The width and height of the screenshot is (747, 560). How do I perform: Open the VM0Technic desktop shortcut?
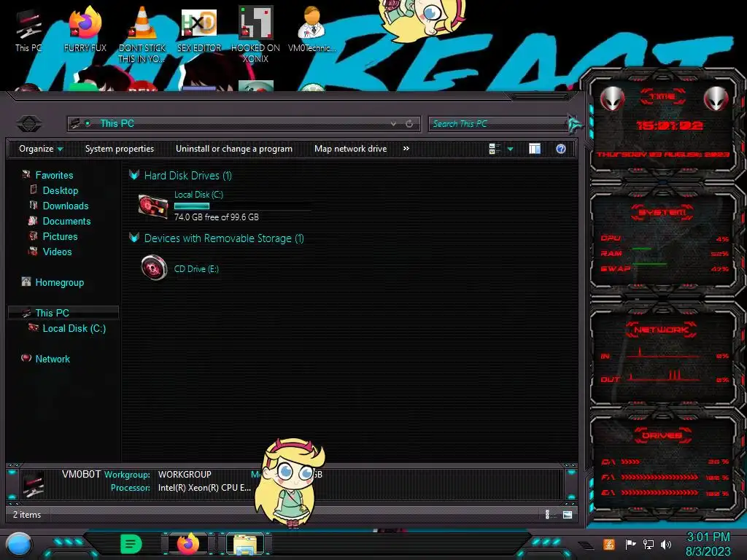coord(311,29)
